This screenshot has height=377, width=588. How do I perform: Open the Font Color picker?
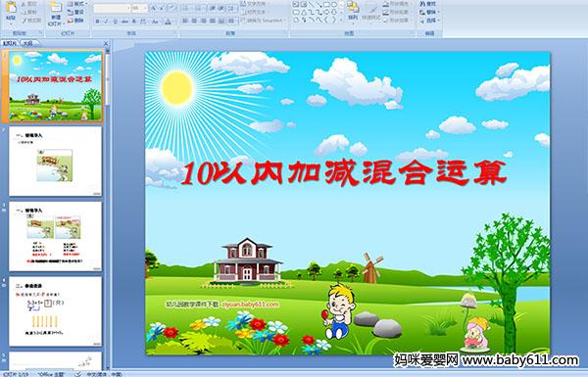pos(168,22)
